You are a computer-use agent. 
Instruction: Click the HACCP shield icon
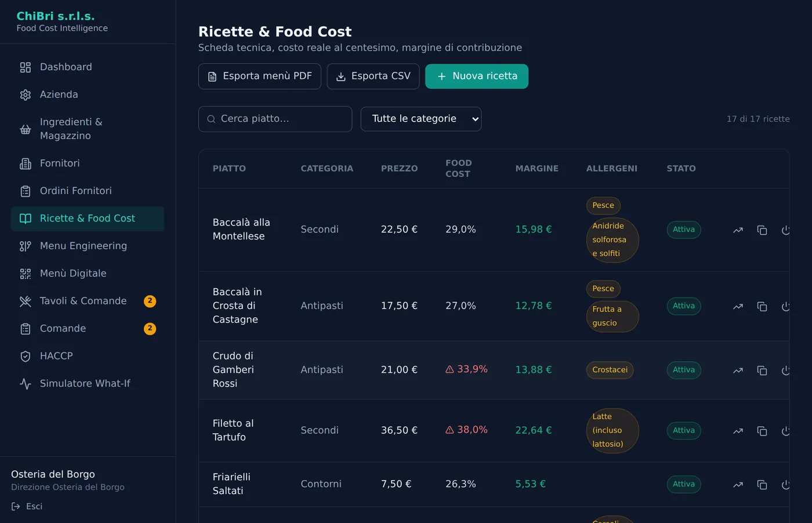coord(26,357)
